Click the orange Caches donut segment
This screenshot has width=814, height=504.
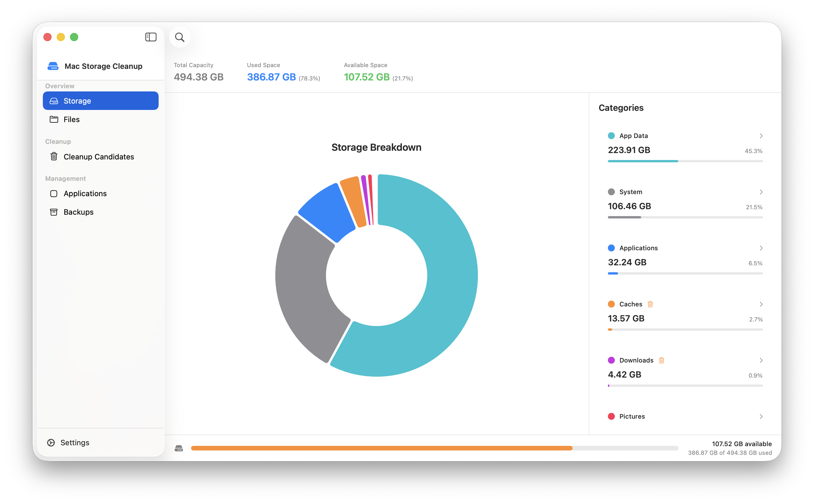coord(354,202)
